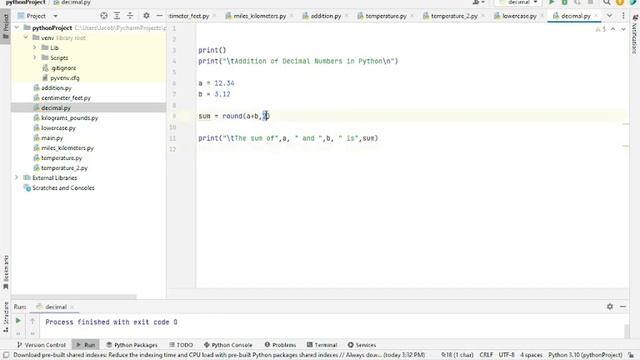The width and height of the screenshot is (640, 360).
Task: Change UTF-8 file encoding
Action: click(x=507, y=355)
